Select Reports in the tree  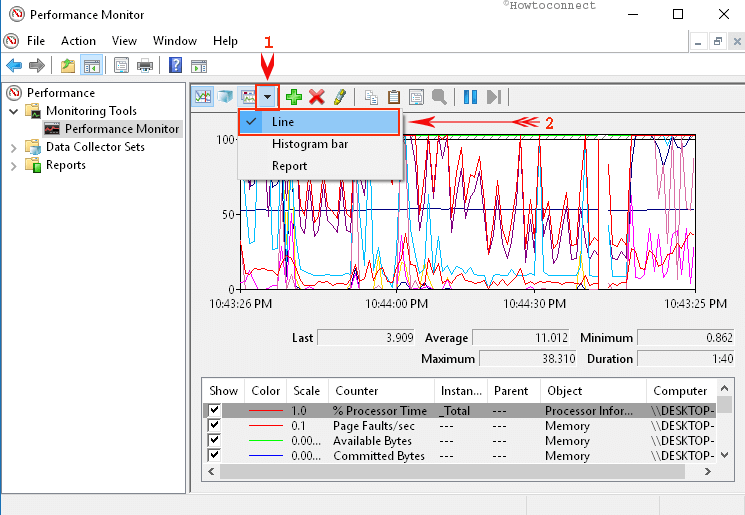point(66,165)
